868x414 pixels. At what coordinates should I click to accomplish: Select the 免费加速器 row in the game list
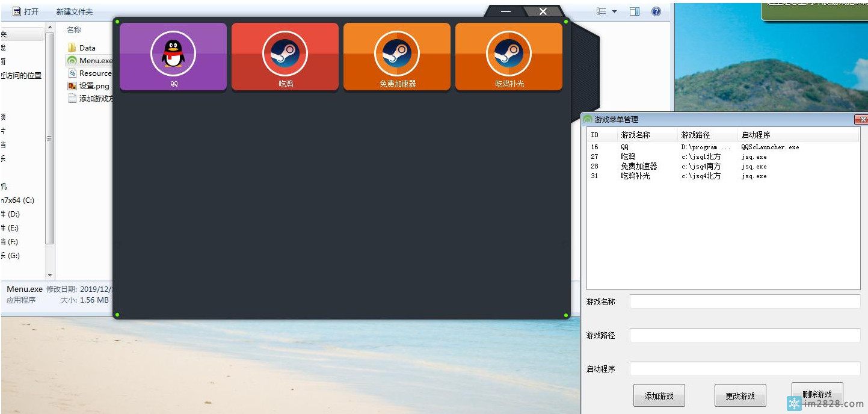(x=639, y=167)
